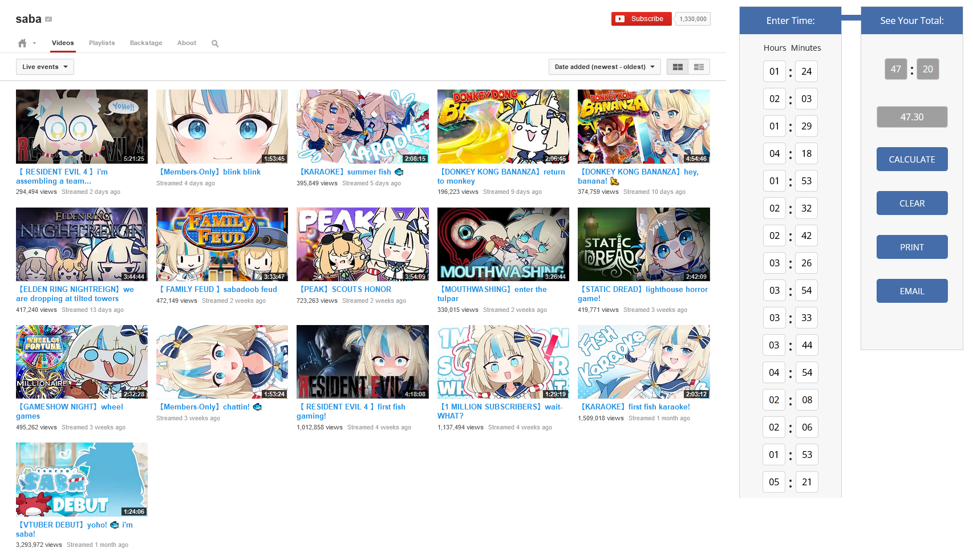Open the dropdown arrow beside home icon
The width and height of the screenshot is (973, 560).
[34, 43]
